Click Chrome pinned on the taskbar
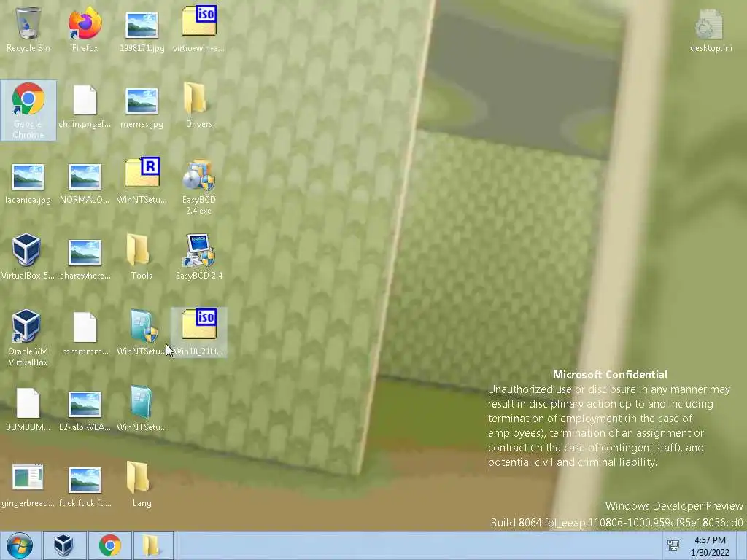Screen dimensions: 747x560 [110, 545]
